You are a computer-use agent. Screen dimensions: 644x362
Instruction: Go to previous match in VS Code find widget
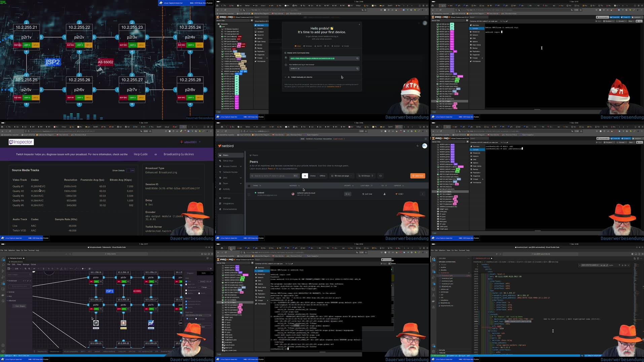click(x=619, y=265)
